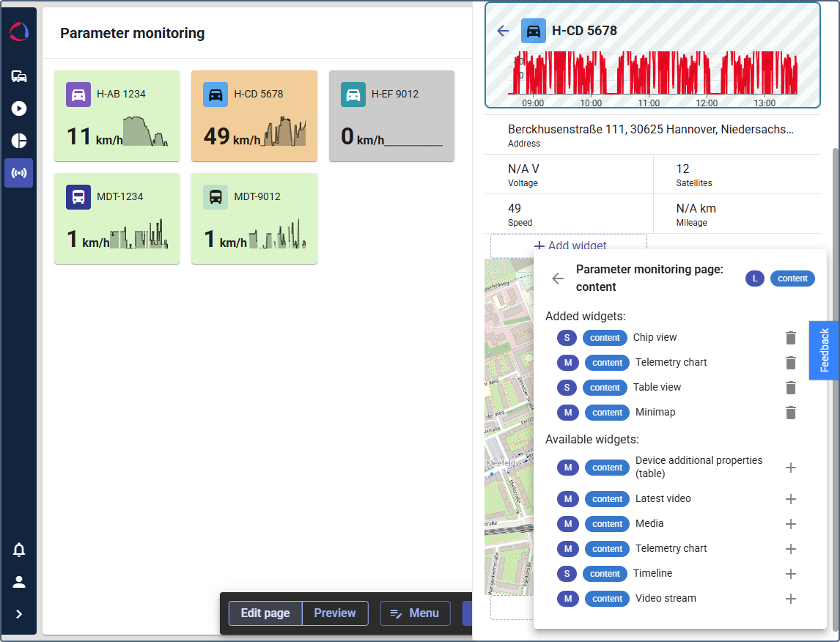Click the Add widget button
This screenshot has width=840, height=642.
point(570,246)
